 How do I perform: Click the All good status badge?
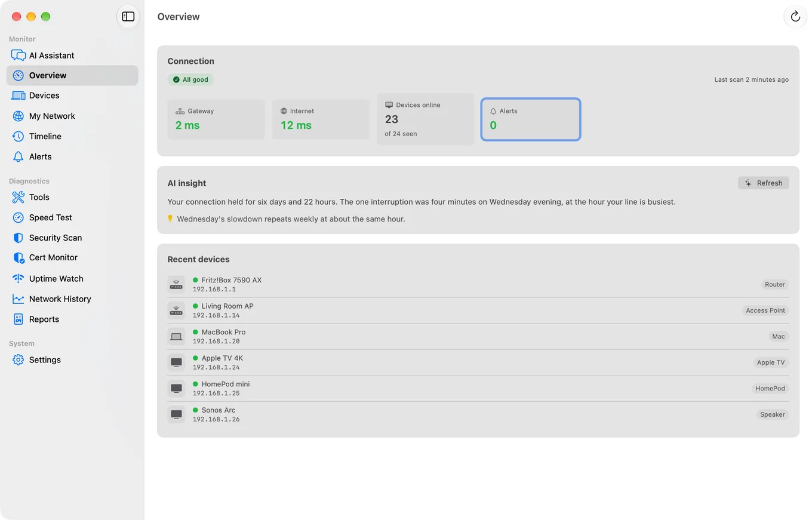pos(190,79)
